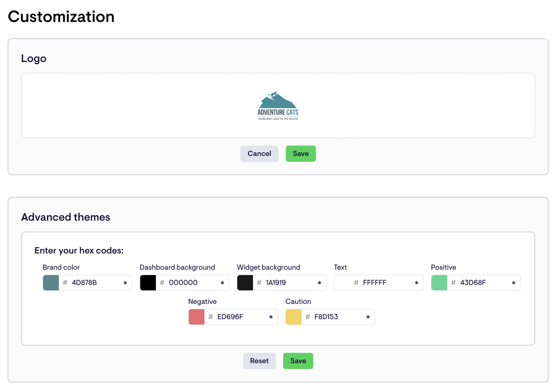The width and height of the screenshot is (552, 392).
Task: Click the 'Caution' label
Action: tap(298, 301)
